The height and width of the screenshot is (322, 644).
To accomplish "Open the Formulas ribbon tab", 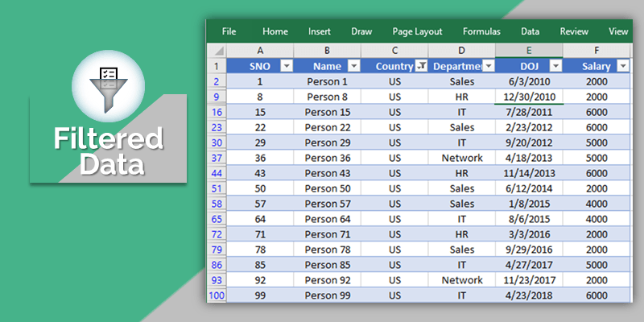I will 481,31.
